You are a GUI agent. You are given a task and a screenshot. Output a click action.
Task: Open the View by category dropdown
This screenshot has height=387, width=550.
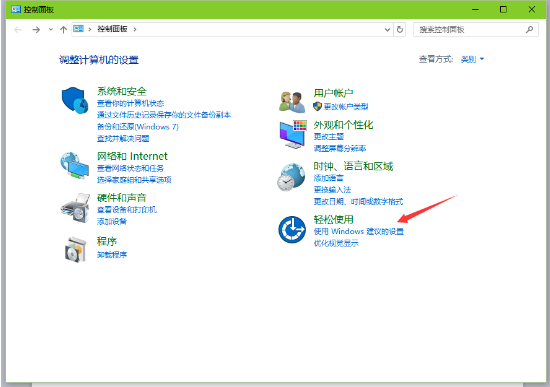click(472, 59)
